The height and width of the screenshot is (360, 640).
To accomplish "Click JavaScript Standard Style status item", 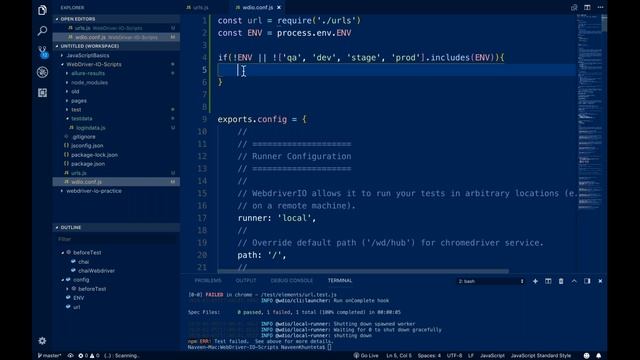I will click(x=540, y=356).
